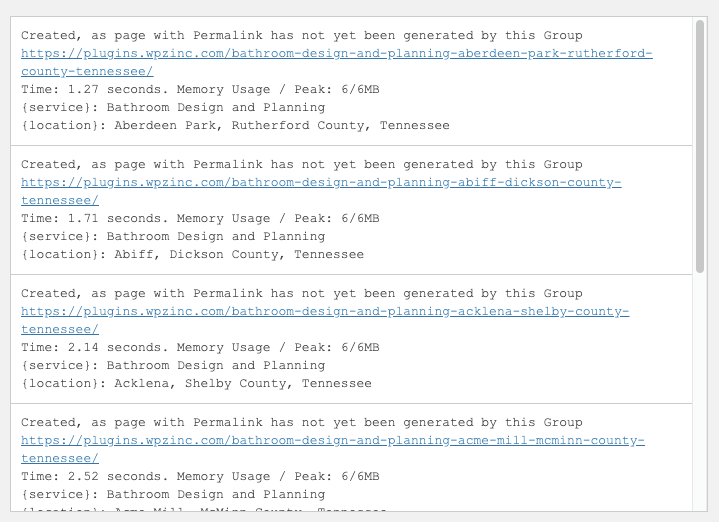
Task: Click the 'Time: 1.71 seconds' log line
Action: tap(200, 219)
